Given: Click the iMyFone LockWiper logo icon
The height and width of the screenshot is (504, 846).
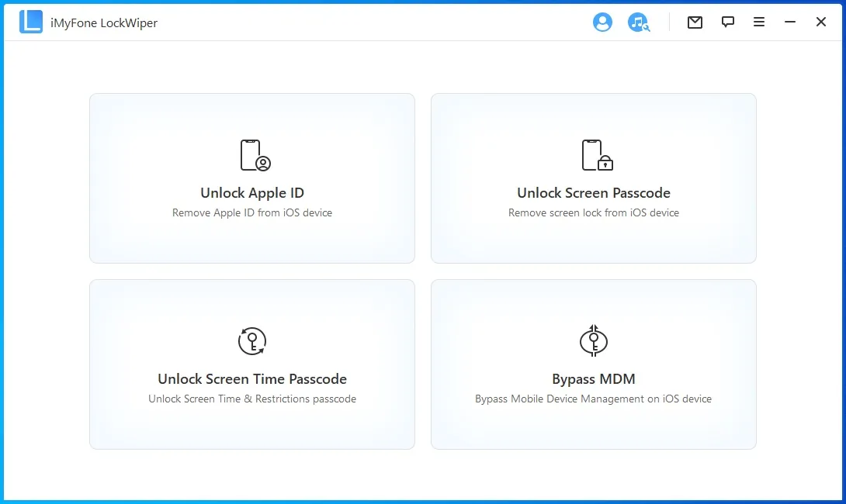Looking at the screenshot, I should coord(31,22).
